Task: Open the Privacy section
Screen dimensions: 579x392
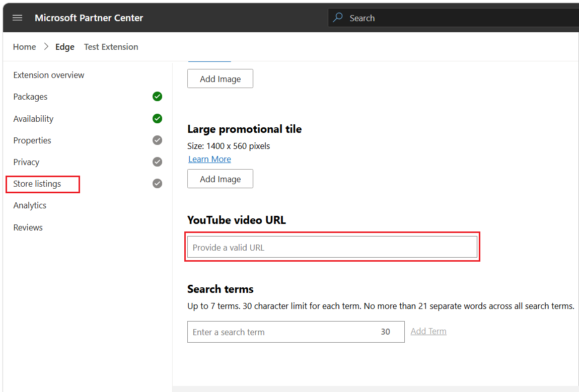Action: (26, 163)
